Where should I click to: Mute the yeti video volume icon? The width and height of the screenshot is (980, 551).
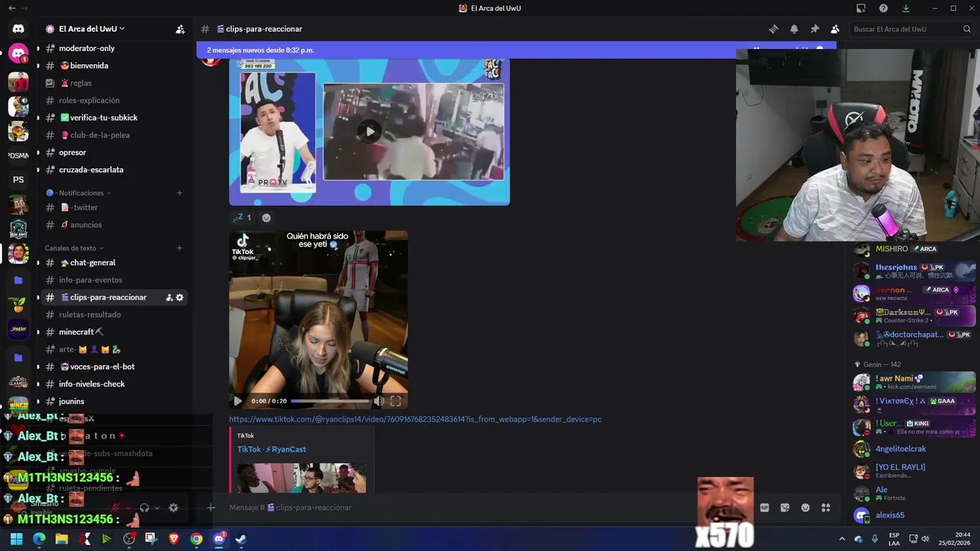tap(379, 401)
